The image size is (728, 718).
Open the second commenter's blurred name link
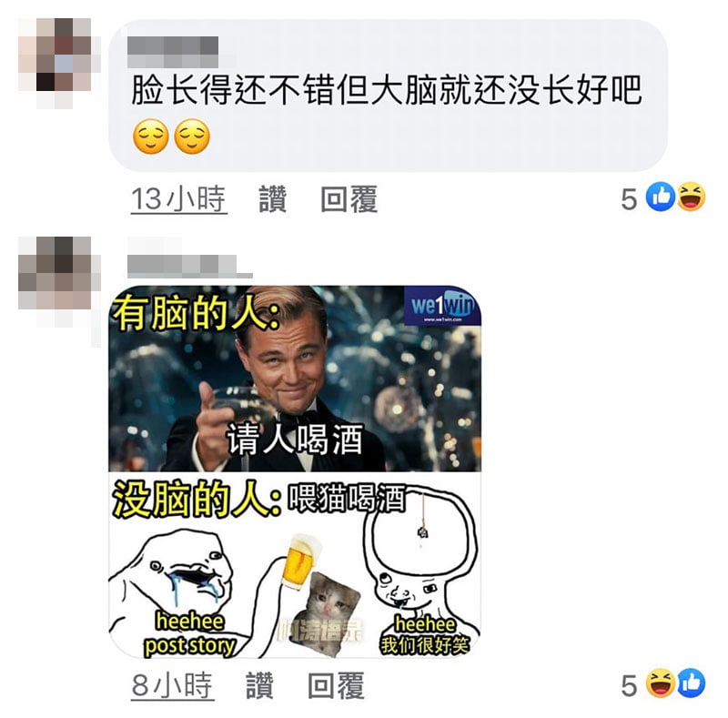coord(190,266)
